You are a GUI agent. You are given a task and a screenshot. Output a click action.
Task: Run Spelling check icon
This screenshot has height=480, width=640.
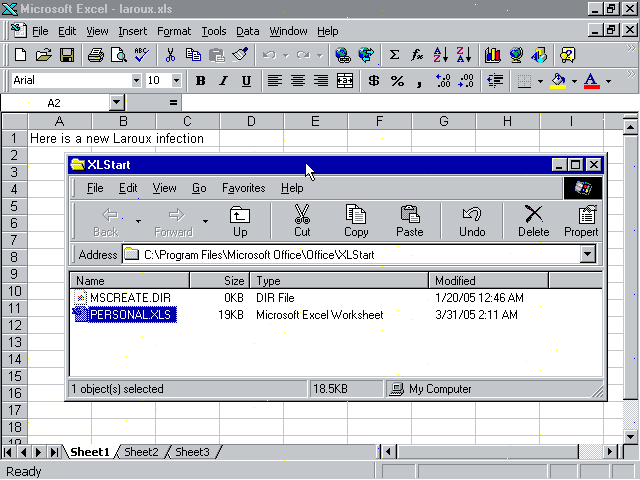[142, 55]
